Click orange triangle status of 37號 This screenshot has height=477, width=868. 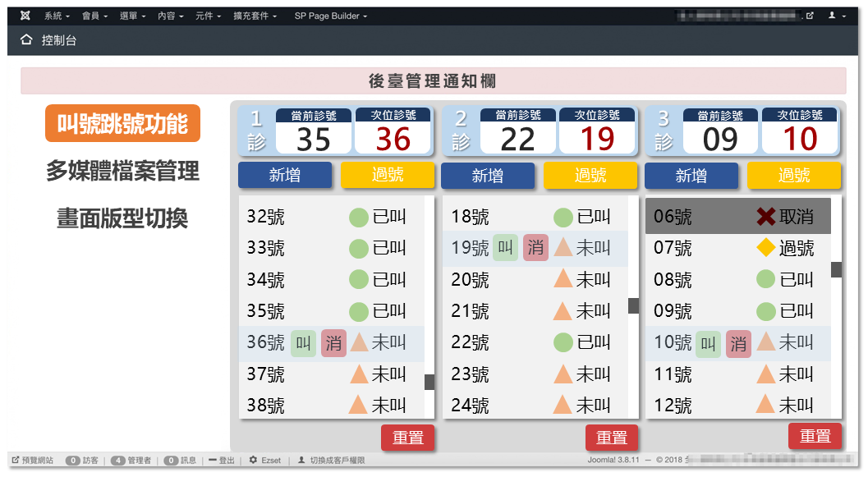click(x=359, y=375)
